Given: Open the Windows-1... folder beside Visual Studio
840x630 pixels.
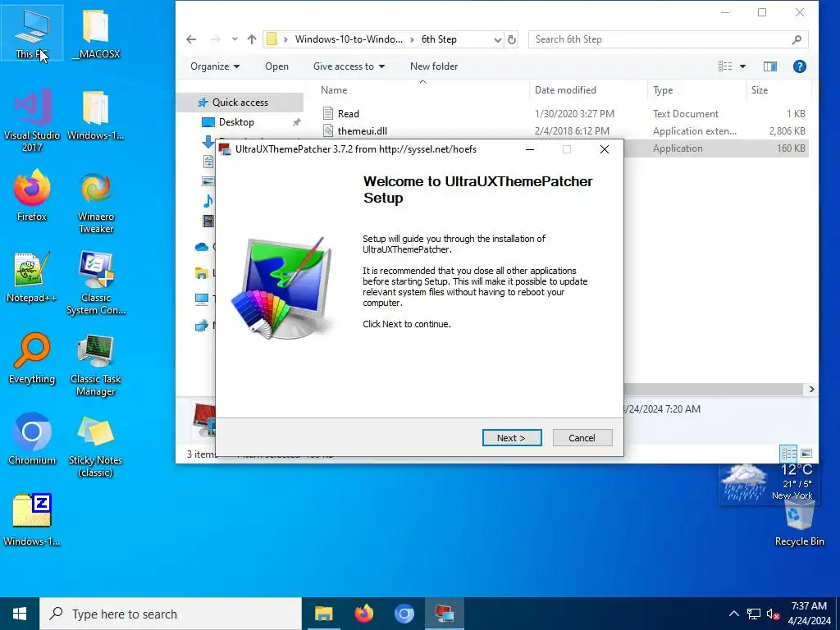Looking at the screenshot, I should 96,115.
